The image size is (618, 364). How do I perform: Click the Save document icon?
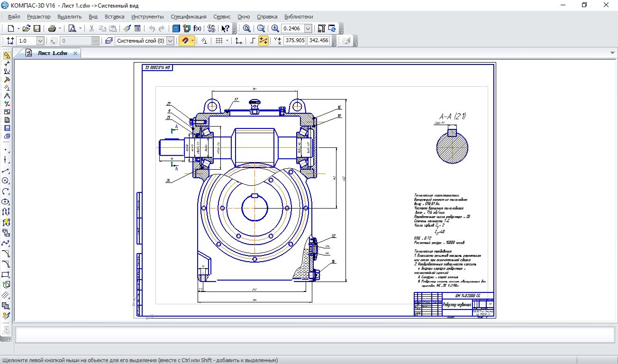point(37,28)
